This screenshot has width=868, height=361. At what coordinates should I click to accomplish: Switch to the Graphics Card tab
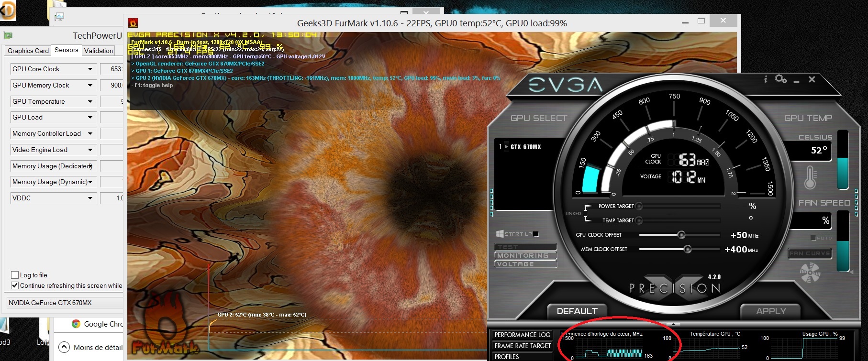pyautogui.click(x=28, y=51)
